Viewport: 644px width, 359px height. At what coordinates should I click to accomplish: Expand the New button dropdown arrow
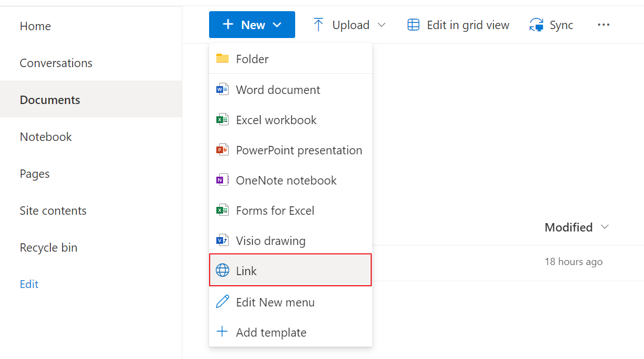point(277,24)
